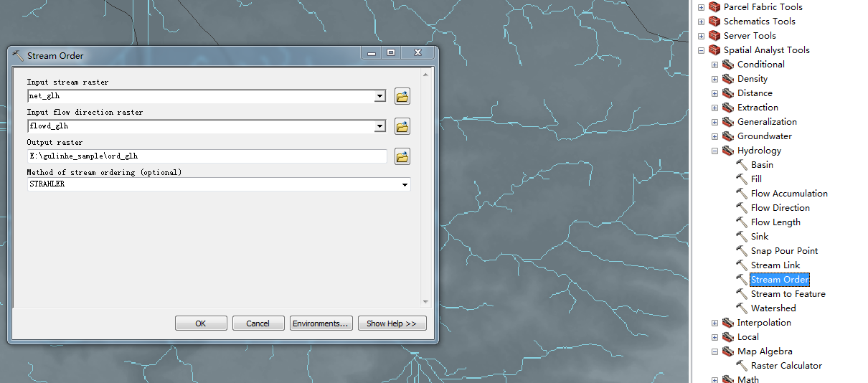Open the Sink tool
This screenshot has width=868, height=383.
(x=760, y=237)
